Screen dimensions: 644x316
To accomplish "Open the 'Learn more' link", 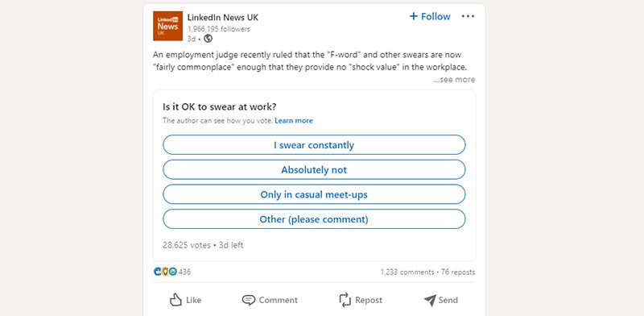I will click(x=294, y=121).
